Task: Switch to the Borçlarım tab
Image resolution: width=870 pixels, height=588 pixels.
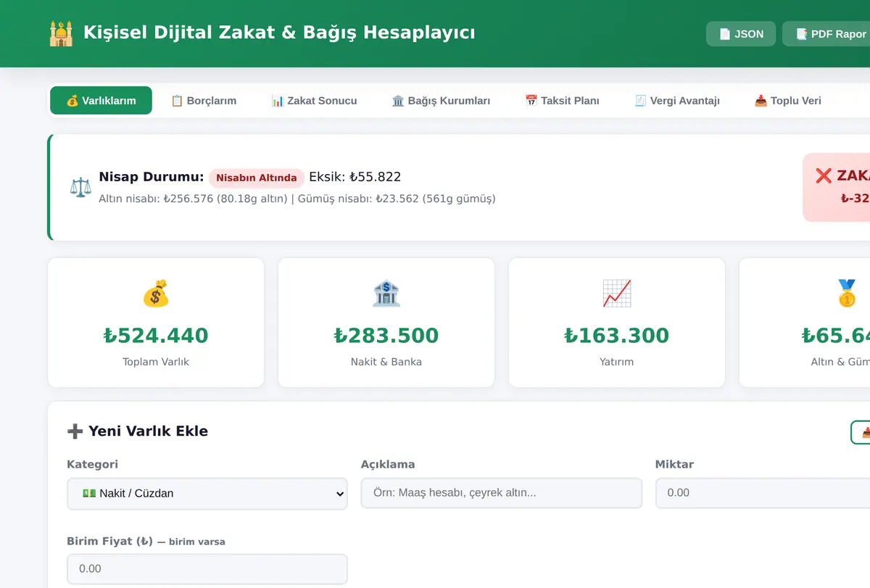Action: [204, 101]
